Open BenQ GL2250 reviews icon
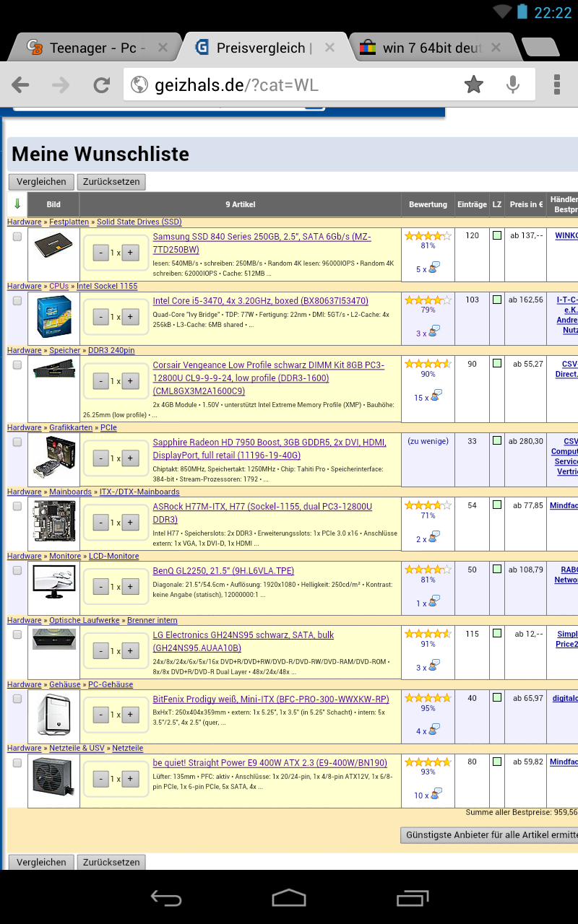This screenshot has height=924, width=578. point(433,603)
